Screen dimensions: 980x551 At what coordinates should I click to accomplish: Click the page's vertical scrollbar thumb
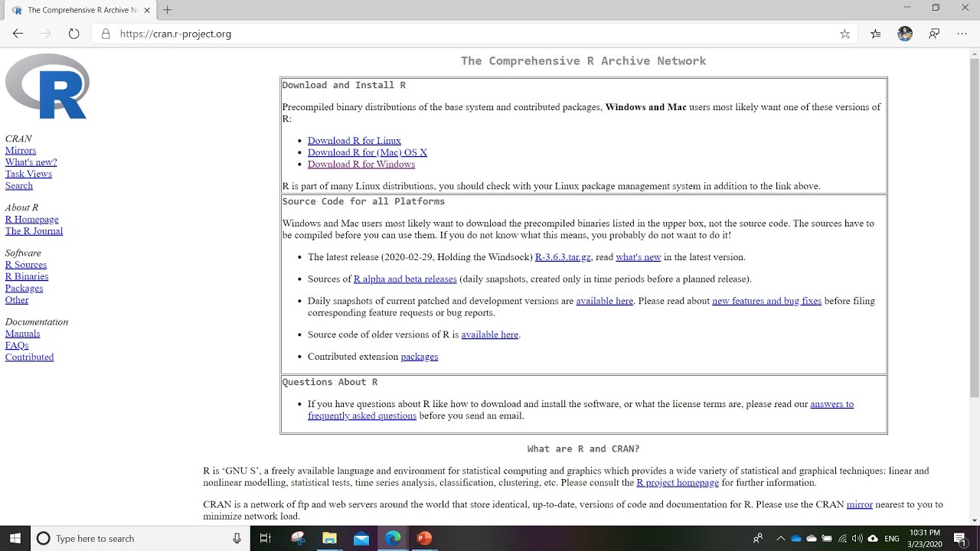pos(974,230)
